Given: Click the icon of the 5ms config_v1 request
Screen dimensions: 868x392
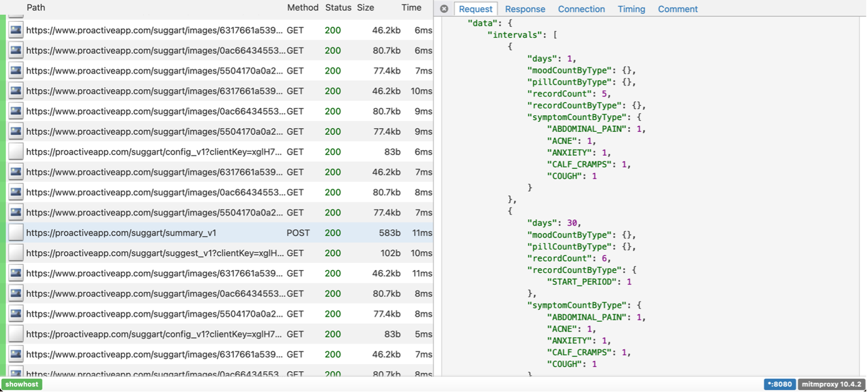Looking at the screenshot, I should click(16, 334).
